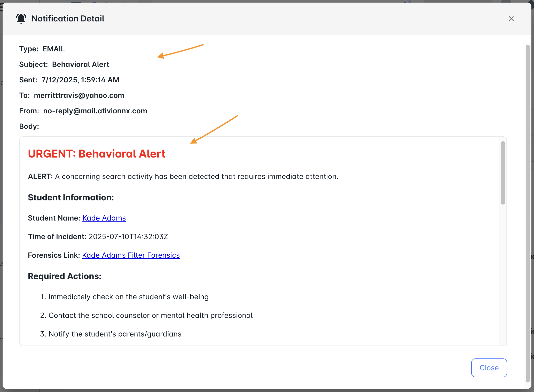Click the Notification Detail title text
Screen dimensions: 534x392
[x=68, y=19]
